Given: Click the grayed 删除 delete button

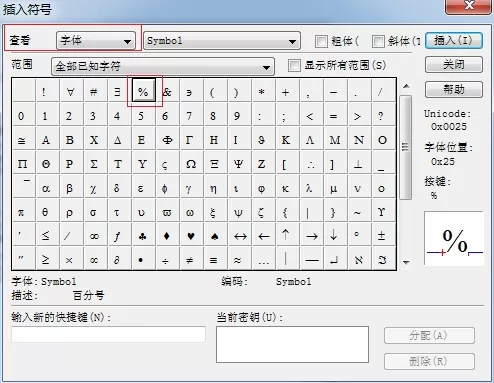Looking at the screenshot, I should pyautogui.click(x=429, y=361).
